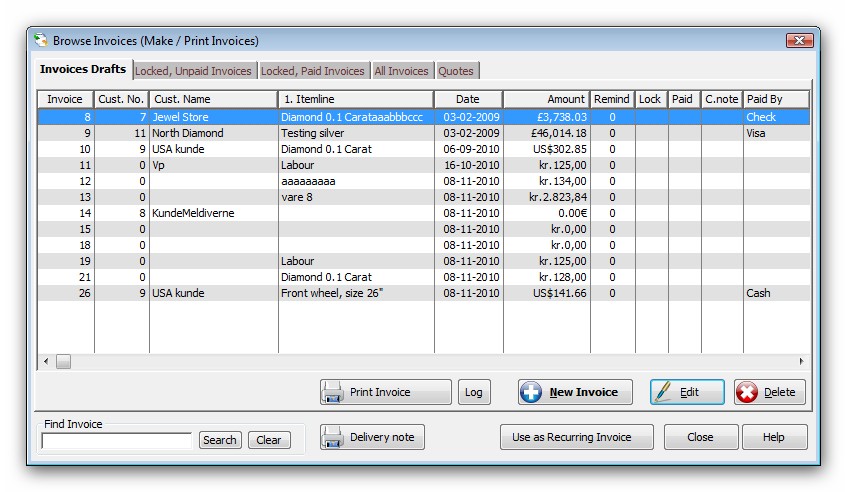Sort by Cust. No. column header
The image size is (847, 492).
click(122, 99)
